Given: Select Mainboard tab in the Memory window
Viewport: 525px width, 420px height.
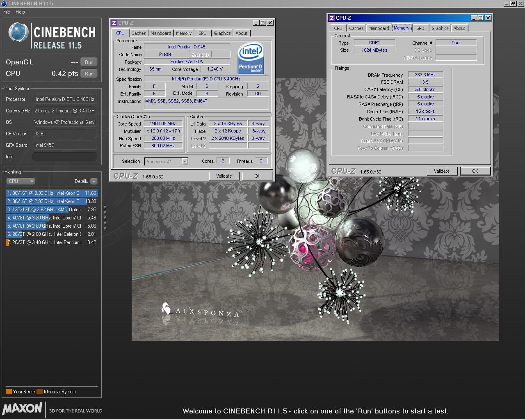Looking at the screenshot, I should (379, 28).
